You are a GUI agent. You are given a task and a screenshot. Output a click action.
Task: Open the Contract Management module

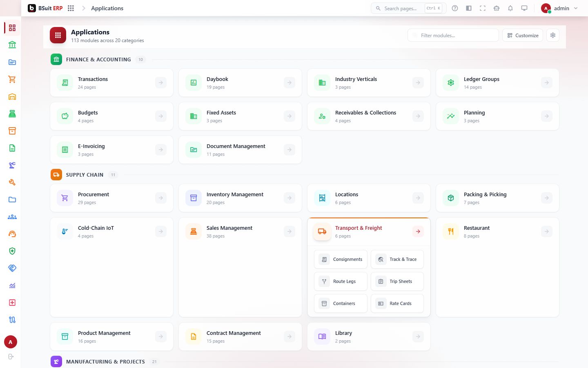(240, 337)
